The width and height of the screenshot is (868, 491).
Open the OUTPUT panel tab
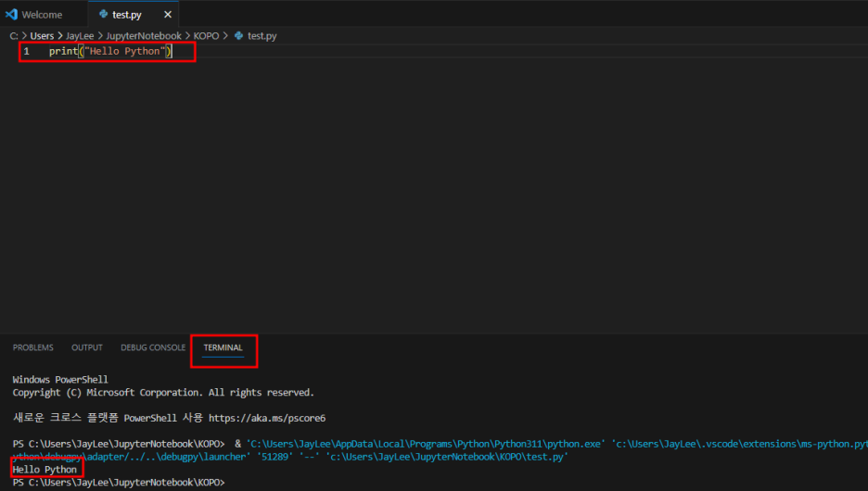click(x=87, y=347)
